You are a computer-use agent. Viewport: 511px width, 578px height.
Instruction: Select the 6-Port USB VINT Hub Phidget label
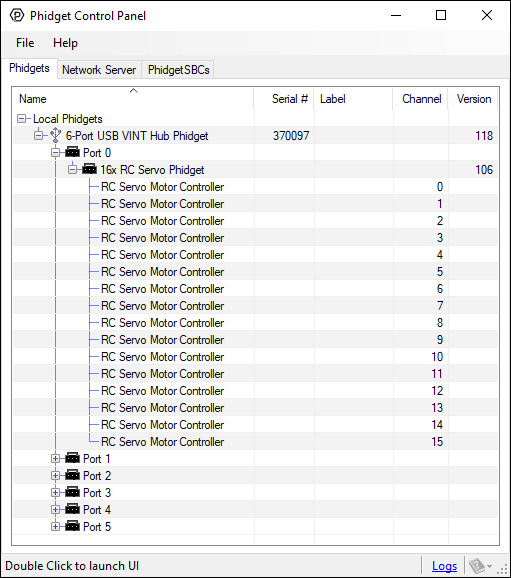click(x=137, y=136)
